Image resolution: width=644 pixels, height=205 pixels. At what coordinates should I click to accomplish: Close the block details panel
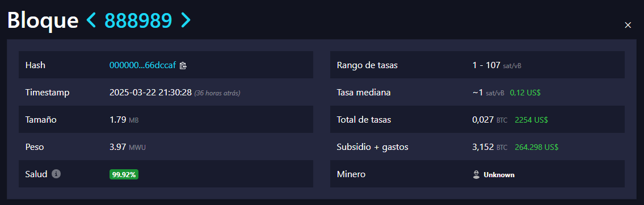point(628,25)
